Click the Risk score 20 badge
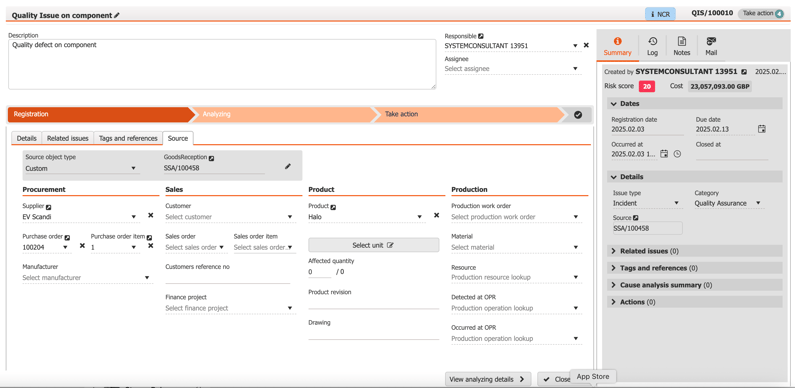Image resolution: width=795 pixels, height=388 pixels. [647, 87]
